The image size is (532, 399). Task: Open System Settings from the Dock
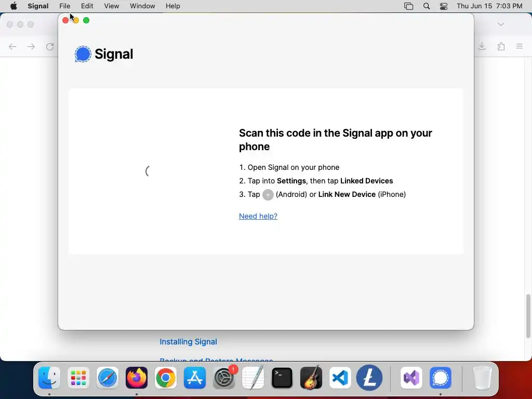coord(224,378)
